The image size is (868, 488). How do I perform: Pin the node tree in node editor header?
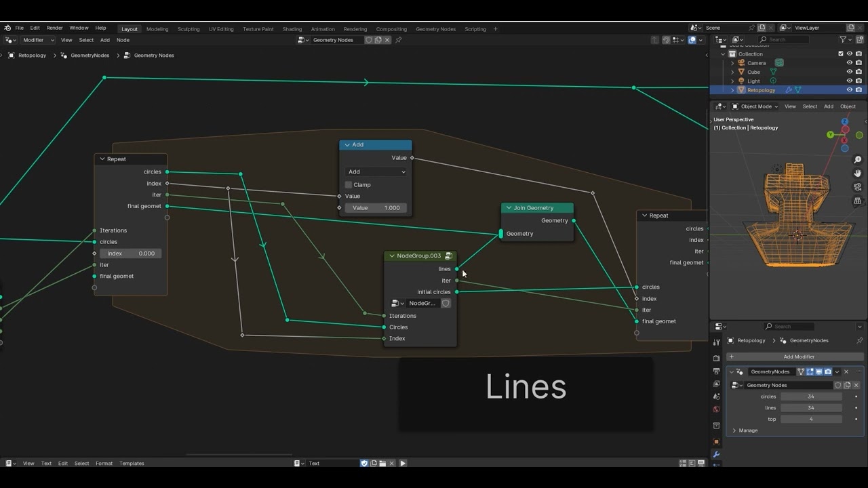(399, 40)
